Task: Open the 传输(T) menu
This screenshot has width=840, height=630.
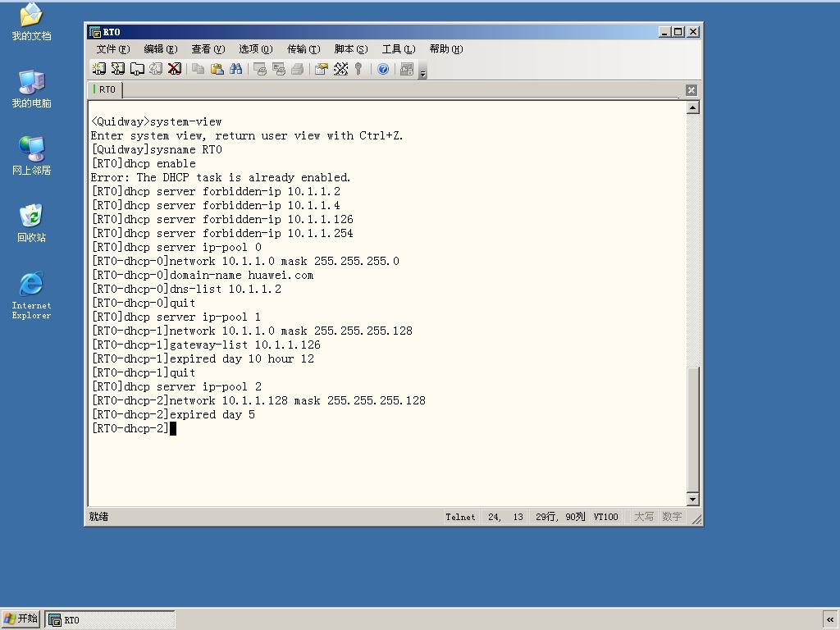Action: click(x=304, y=49)
